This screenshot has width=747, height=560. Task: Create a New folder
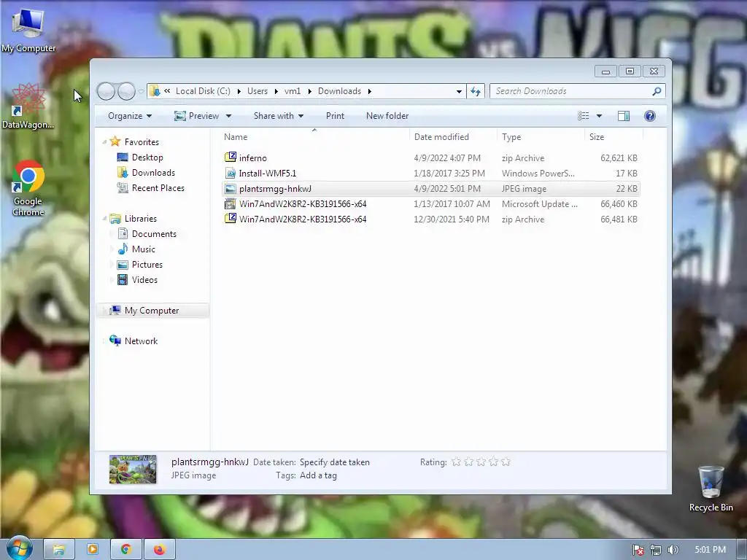(387, 116)
